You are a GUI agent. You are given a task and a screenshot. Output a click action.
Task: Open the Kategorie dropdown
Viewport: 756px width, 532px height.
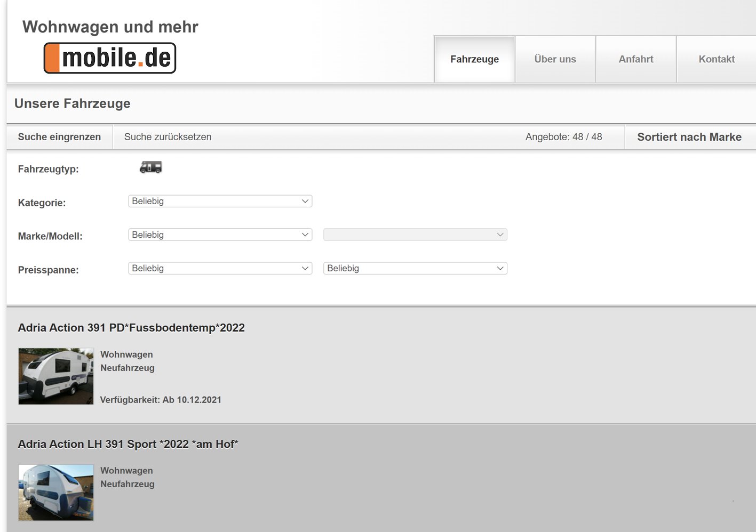tap(220, 201)
